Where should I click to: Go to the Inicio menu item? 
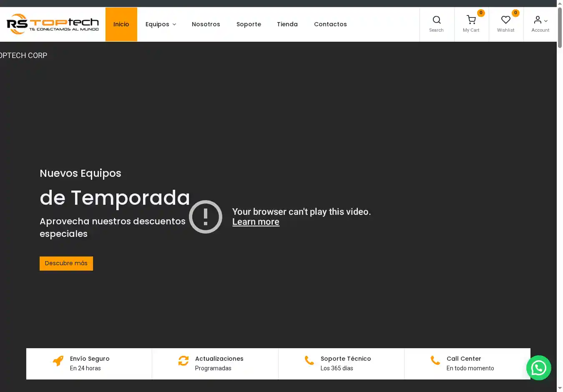[x=121, y=24]
